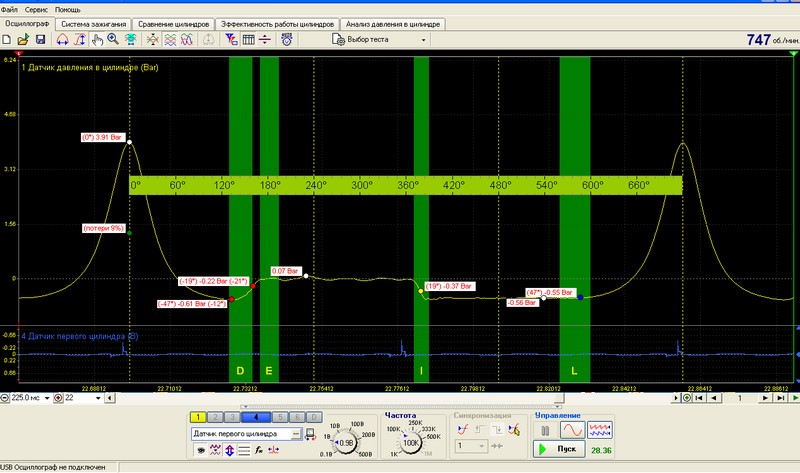
Task: Toggle channel 2 button
Action: [215, 417]
